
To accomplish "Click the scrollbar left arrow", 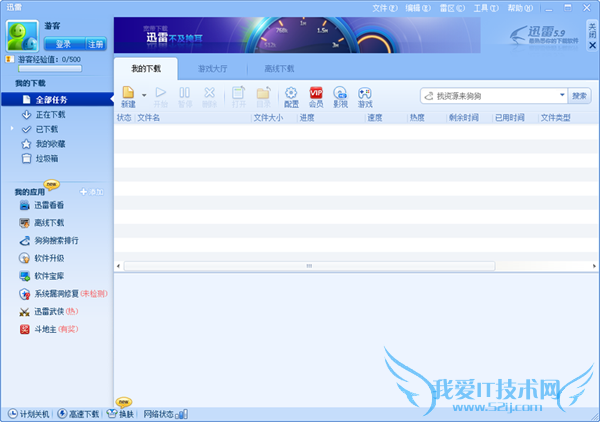I will tap(118, 266).
